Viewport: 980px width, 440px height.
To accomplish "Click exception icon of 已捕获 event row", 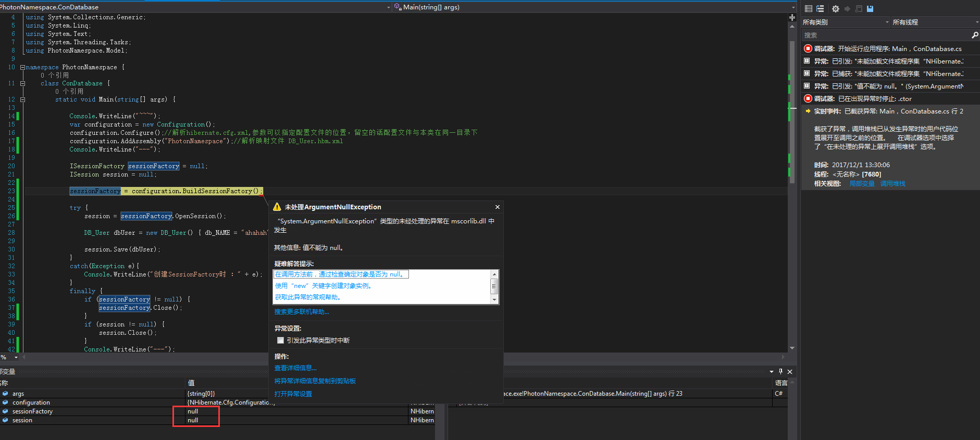I will pos(807,73).
